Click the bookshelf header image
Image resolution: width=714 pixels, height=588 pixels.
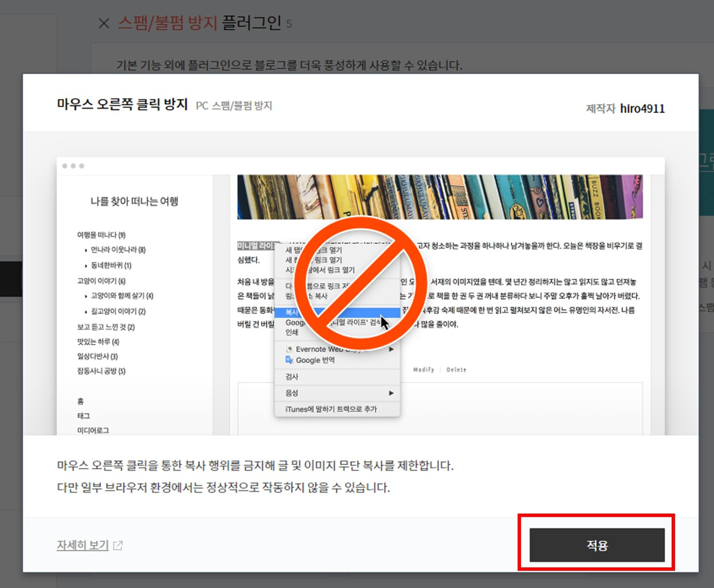click(x=440, y=197)
